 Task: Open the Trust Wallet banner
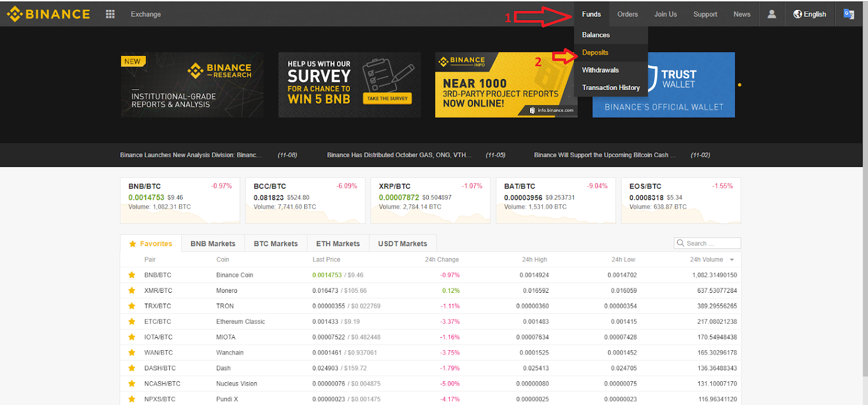pos(664,85)
